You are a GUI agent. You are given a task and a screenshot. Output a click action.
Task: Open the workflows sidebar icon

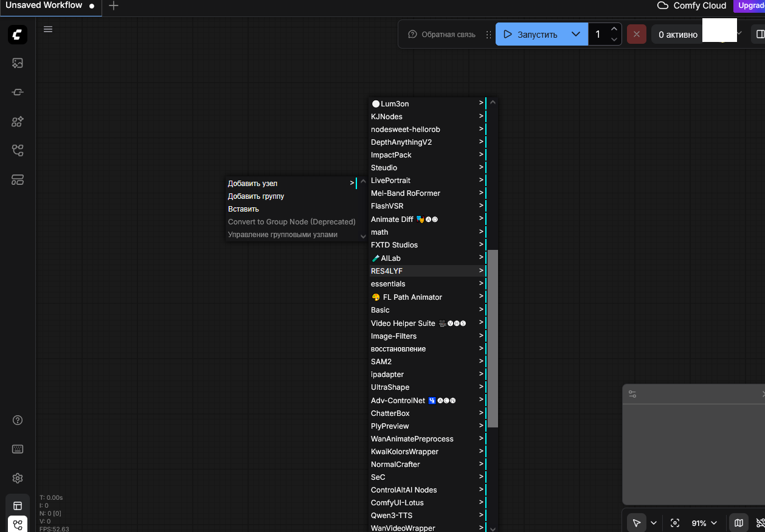[18, 150]
